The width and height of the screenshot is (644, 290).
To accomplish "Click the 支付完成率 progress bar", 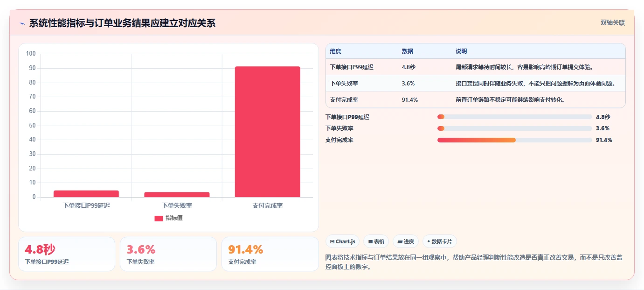I will (x=514, y=140).
